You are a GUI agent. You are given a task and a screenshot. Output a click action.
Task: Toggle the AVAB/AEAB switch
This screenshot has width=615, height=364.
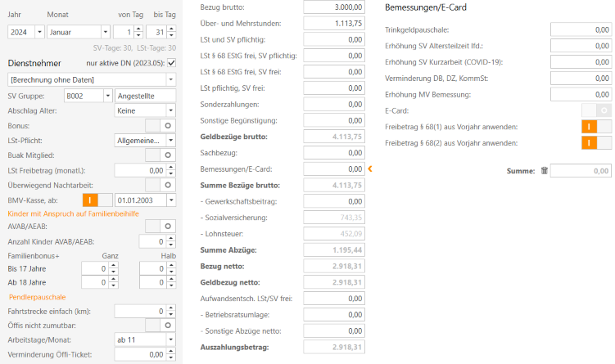(x=161, y=226)
